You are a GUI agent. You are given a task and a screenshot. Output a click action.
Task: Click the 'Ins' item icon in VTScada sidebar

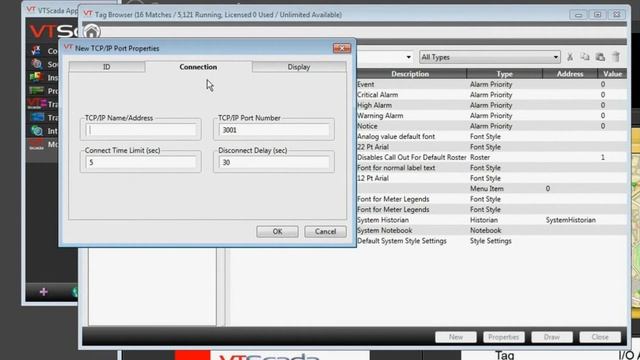point(36,77)
